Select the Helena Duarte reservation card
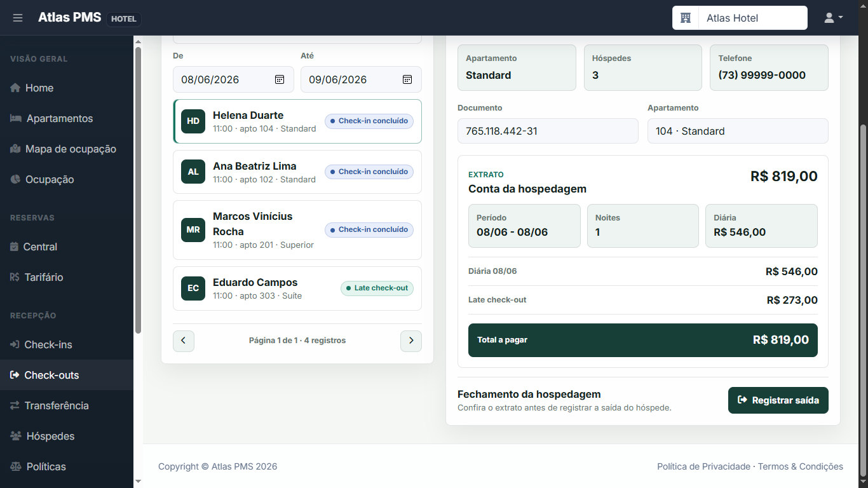The width and height of the screenshot is (868, 488). (x=297, y=121)
